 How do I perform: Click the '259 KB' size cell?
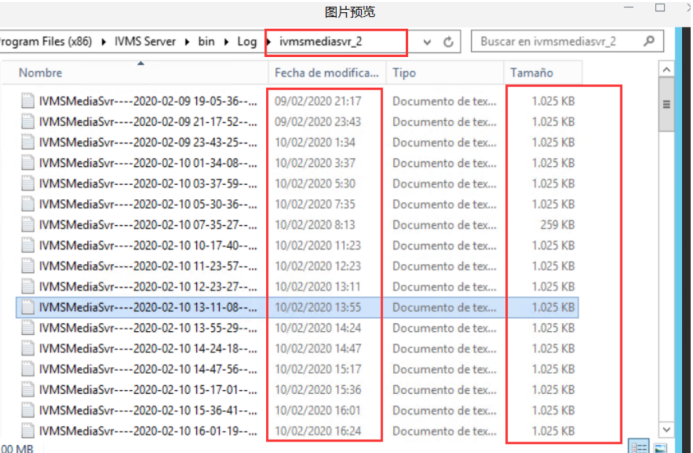(x=557, y=225)
